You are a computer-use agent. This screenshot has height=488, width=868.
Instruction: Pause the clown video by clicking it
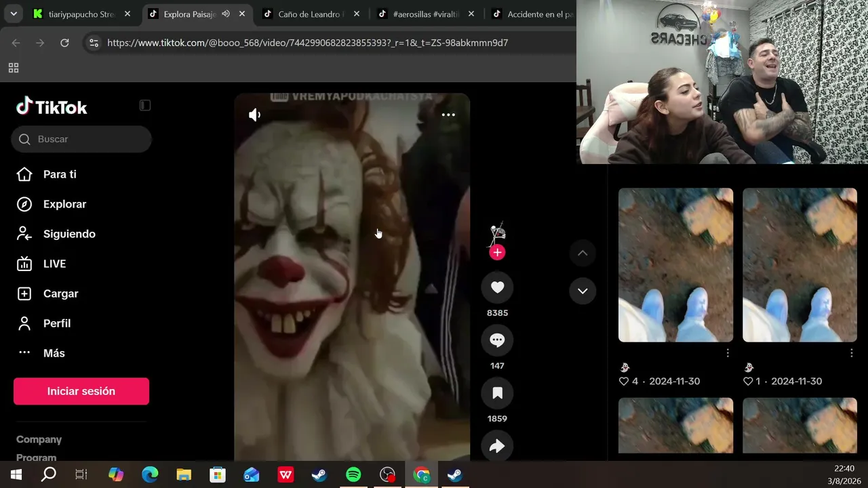(352, 277)
